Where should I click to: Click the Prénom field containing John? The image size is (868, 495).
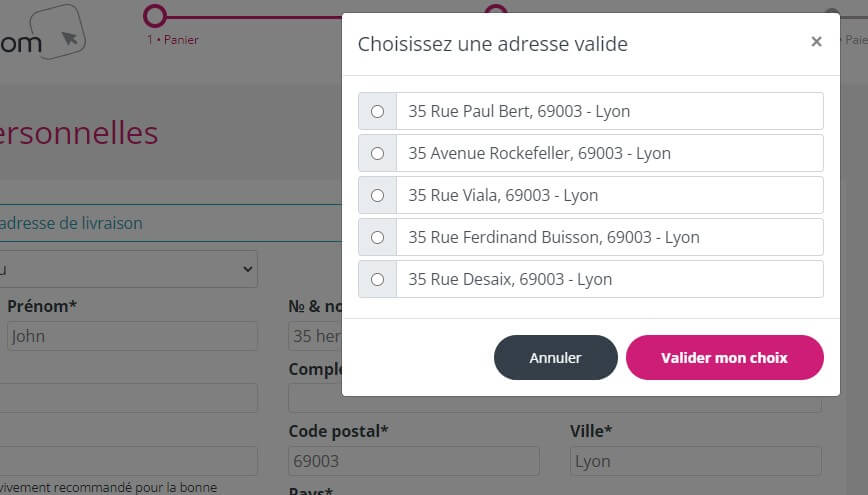130,336
